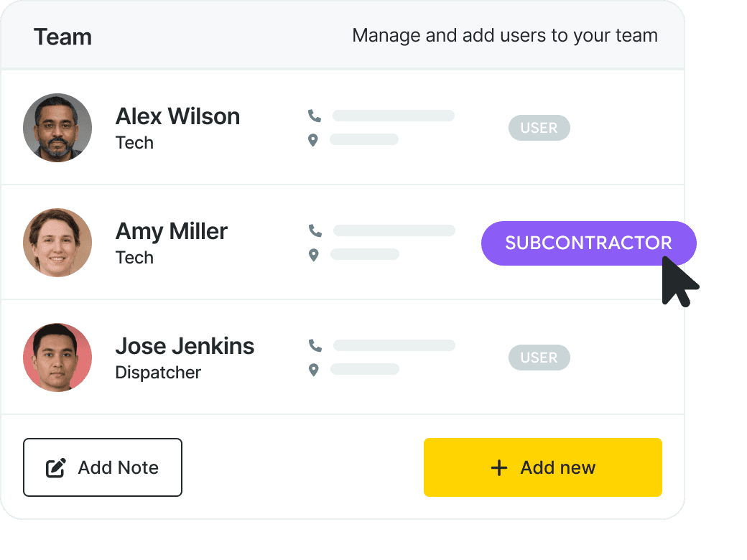Click Amy Miller's location pin icon
Screen dimensions: 747x560
pos(313,255)
